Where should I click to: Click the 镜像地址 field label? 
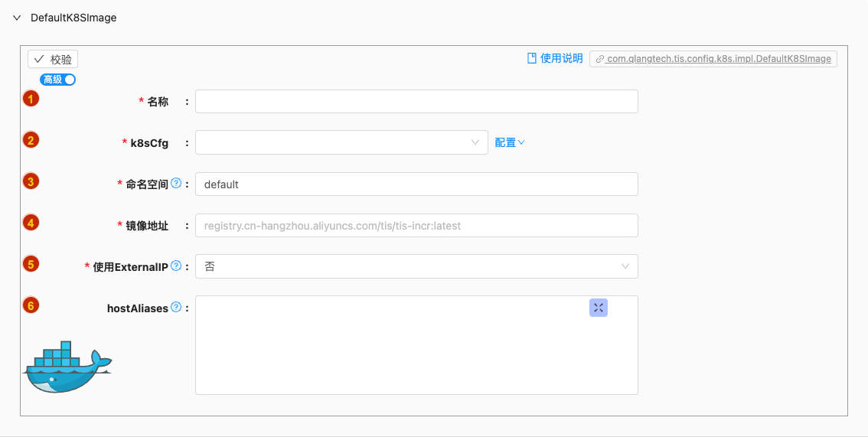point(147,226)
